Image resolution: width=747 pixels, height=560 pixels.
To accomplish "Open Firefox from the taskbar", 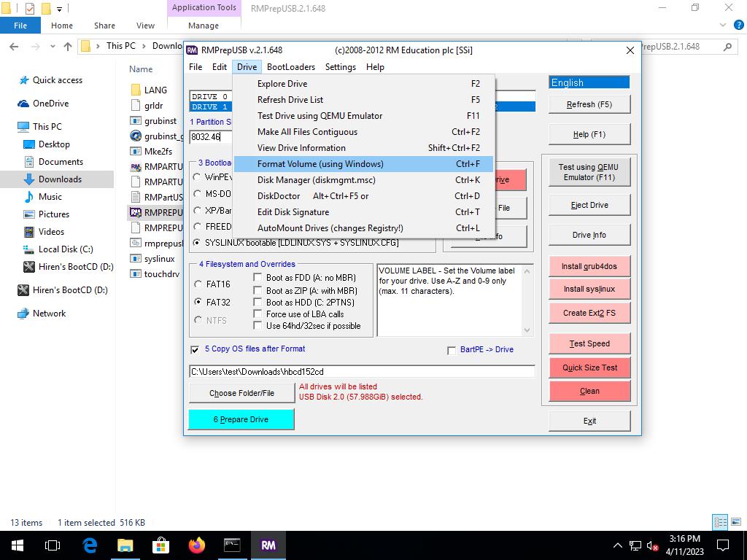I will pos(196,545).
